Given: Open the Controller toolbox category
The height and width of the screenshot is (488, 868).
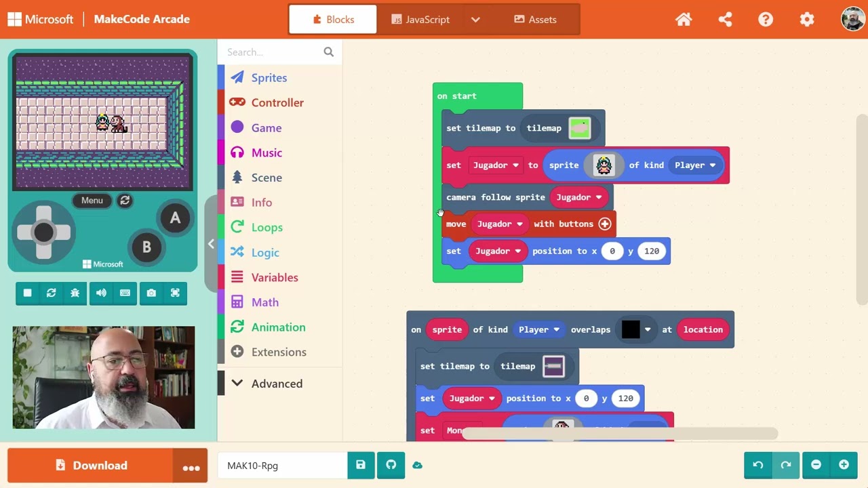Looking at the screenshot, I should point(279,103).
